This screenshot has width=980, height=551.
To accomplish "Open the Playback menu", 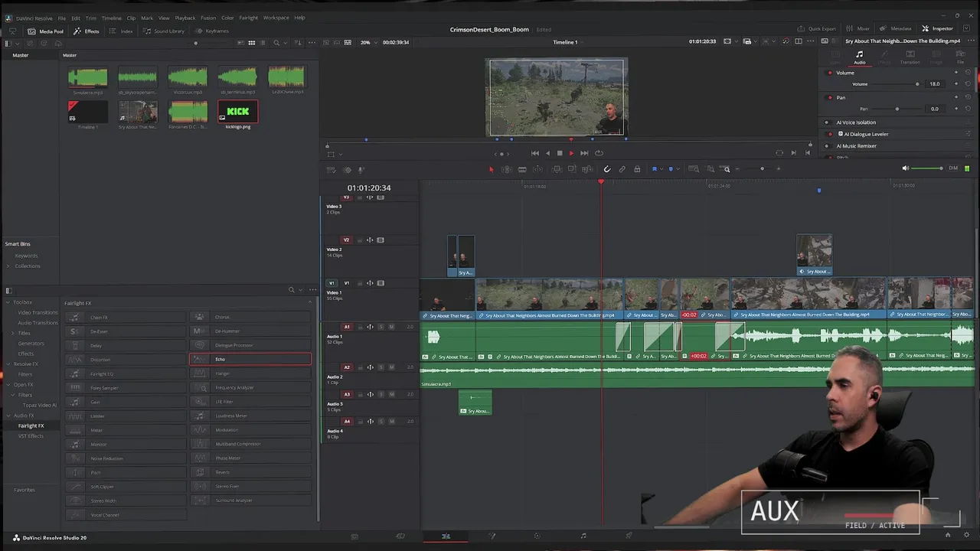I will [x=185, y=18].
